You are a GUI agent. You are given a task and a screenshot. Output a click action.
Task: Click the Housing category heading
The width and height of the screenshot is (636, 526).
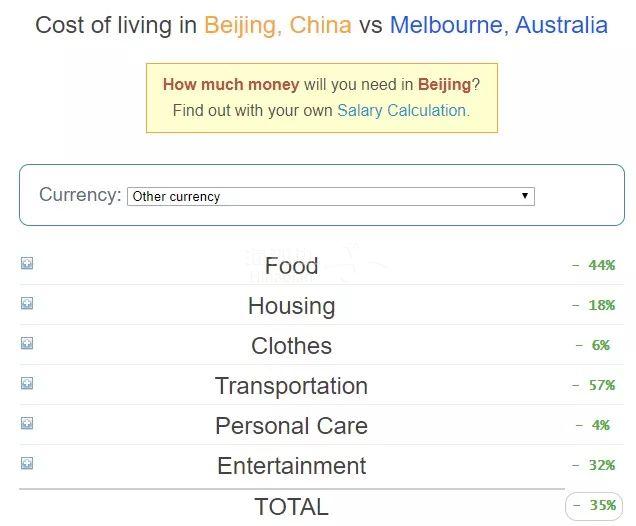(x=291, y=306)
